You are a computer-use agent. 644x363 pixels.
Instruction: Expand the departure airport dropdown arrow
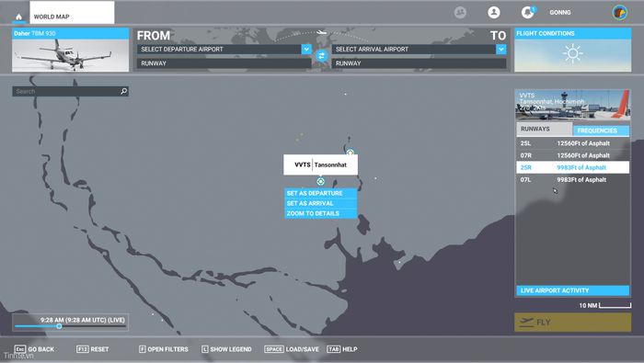click(306, 50)
